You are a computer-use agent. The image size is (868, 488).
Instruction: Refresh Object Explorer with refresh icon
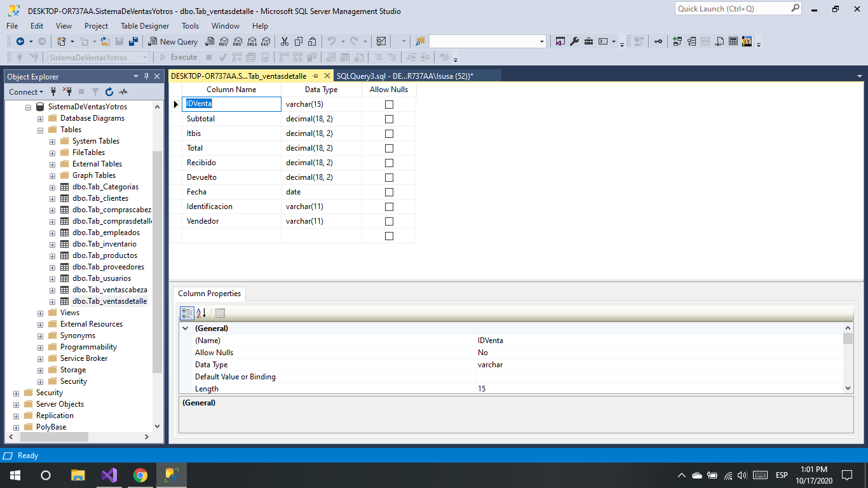click(109, 91)
